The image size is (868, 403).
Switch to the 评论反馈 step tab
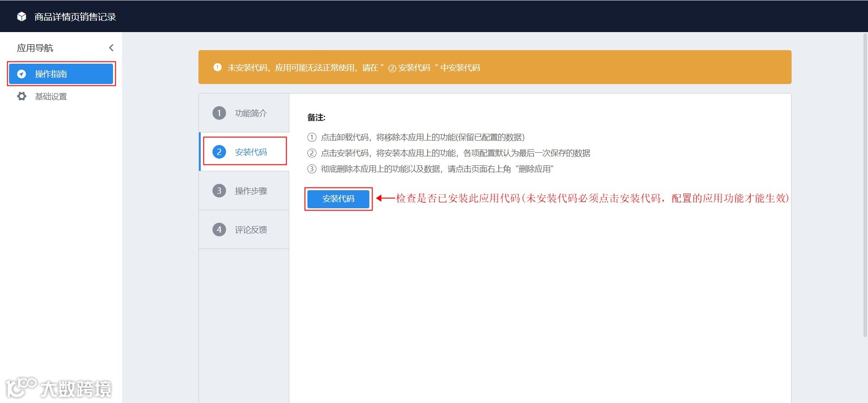point(244,230)
